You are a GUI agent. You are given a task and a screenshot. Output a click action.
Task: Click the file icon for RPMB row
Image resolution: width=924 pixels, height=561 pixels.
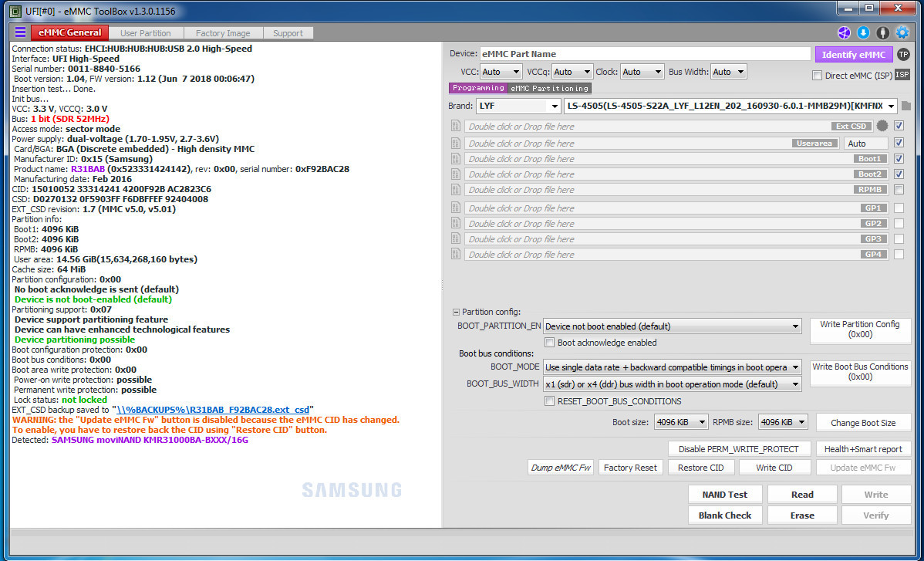456,189
